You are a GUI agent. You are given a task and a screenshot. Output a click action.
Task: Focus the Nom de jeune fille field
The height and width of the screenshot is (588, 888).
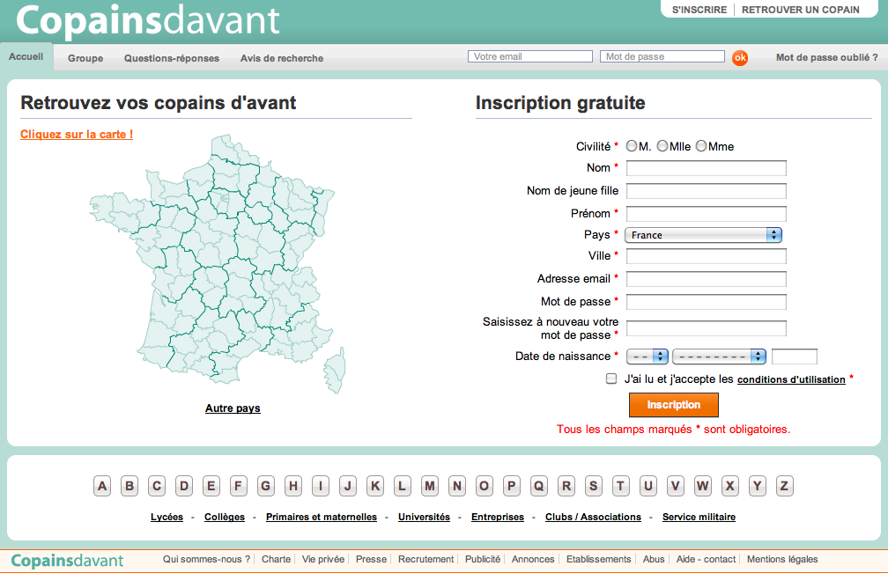tap(707, 191)
